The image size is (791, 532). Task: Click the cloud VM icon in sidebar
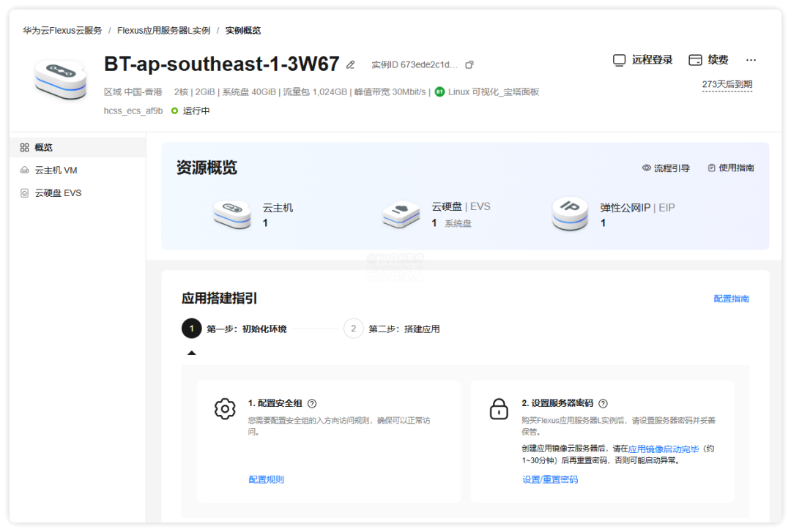[x=24, y=171]
